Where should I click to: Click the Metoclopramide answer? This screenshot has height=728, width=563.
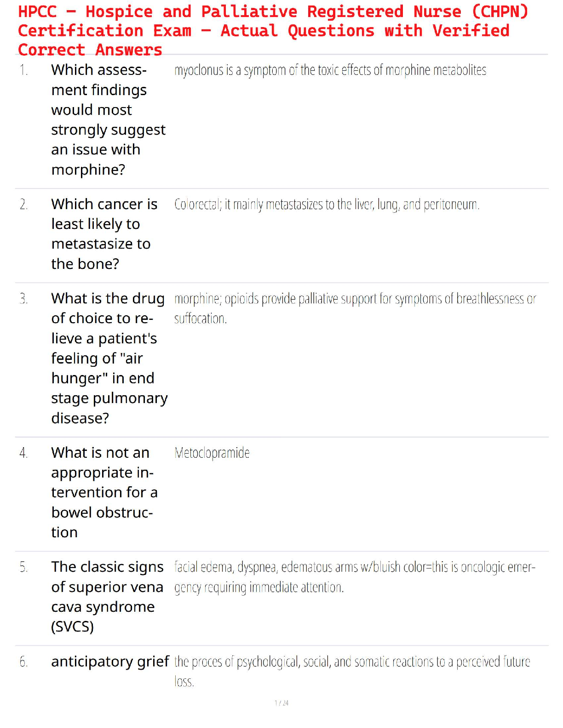point(212,453)
